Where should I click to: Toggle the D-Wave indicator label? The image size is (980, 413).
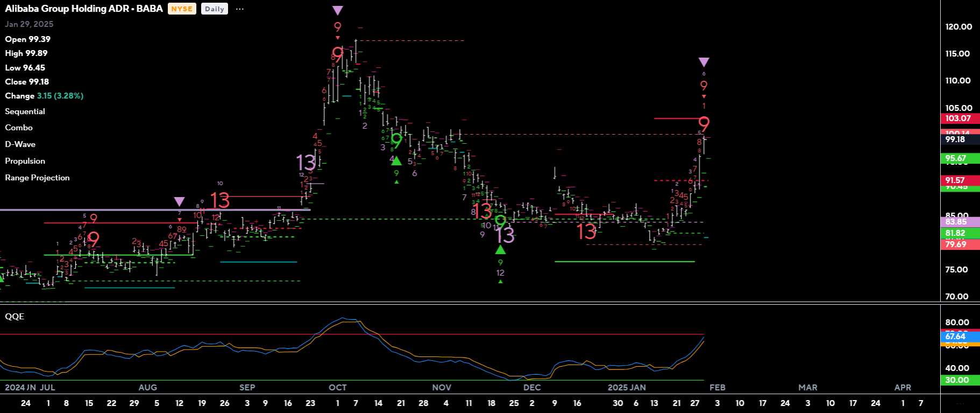[20, 144]
